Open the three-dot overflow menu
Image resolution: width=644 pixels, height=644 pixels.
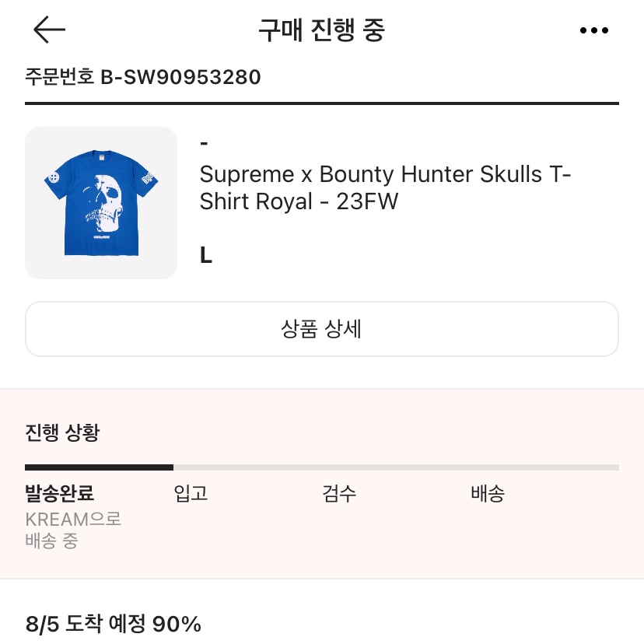(x=594, y=30)
